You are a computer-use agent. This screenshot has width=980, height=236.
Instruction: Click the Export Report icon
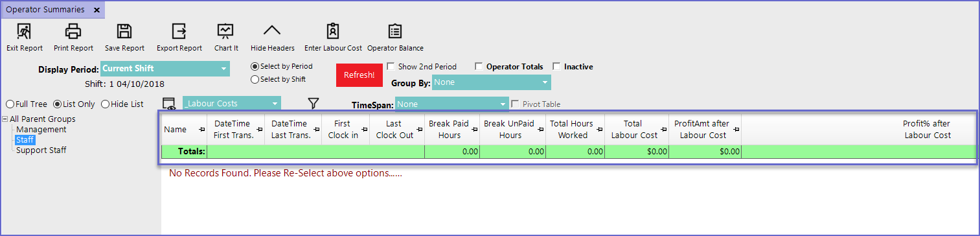pos(179,31)
